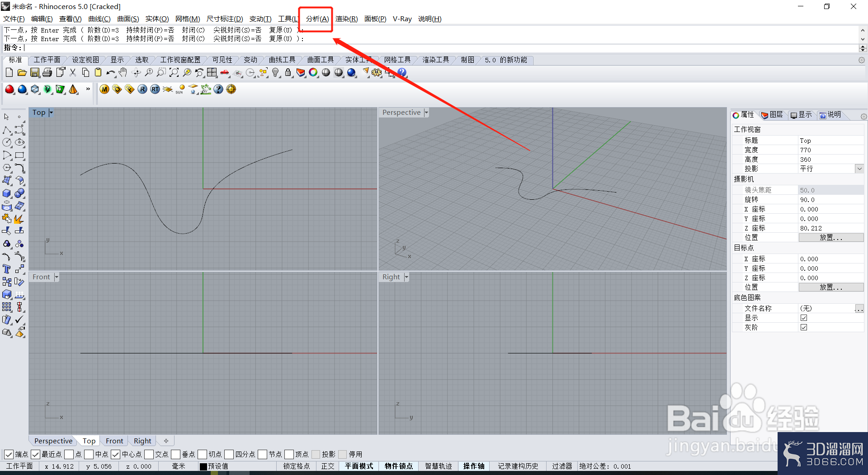The width and height of the screenshot is (868, 475).
Task: Open the Right viewport title dropdown arrow
Action: click(406, 277)
